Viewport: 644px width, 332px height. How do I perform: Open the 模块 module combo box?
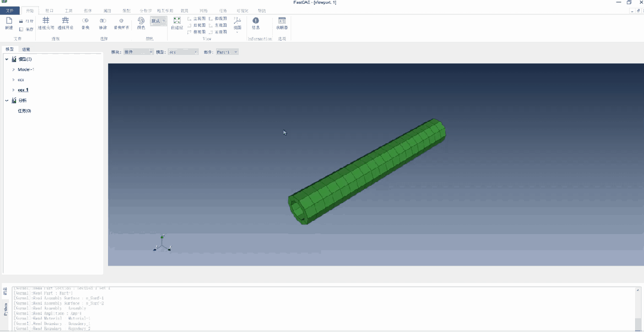[x=139, y=52]
